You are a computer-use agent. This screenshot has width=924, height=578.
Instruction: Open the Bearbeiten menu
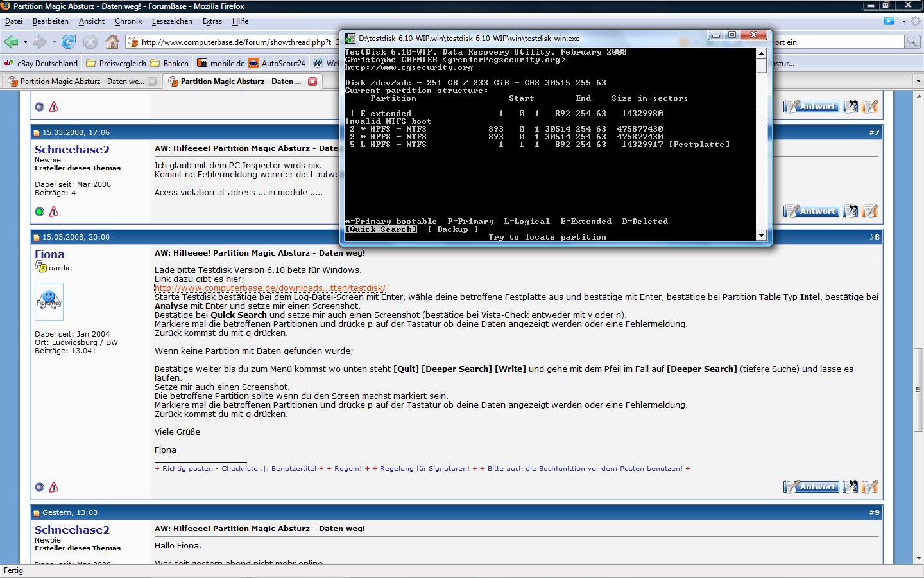coord(51,21)
